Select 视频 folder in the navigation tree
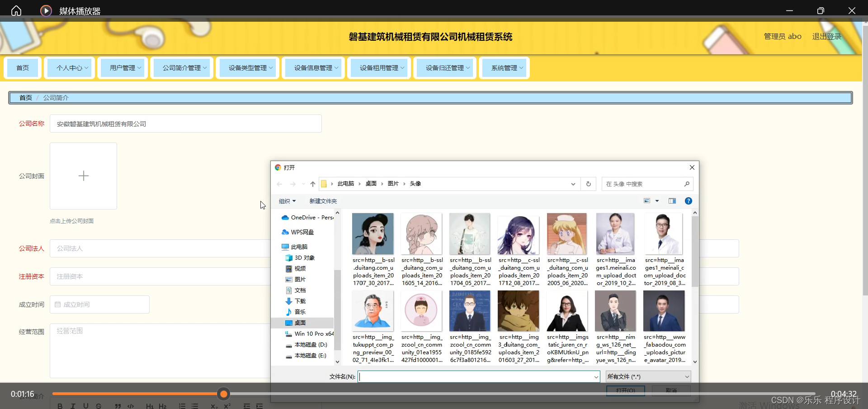 click(x=296, y=269)
